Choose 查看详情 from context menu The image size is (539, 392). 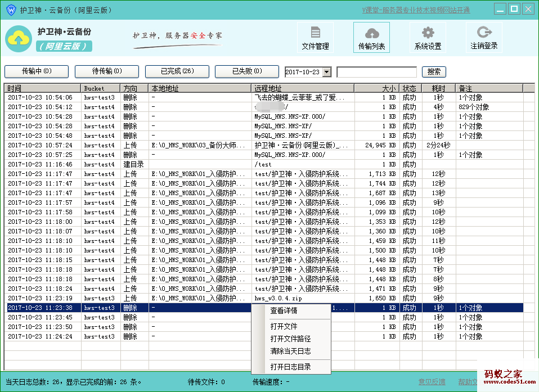pyautogui.click(x=284, y=310)
